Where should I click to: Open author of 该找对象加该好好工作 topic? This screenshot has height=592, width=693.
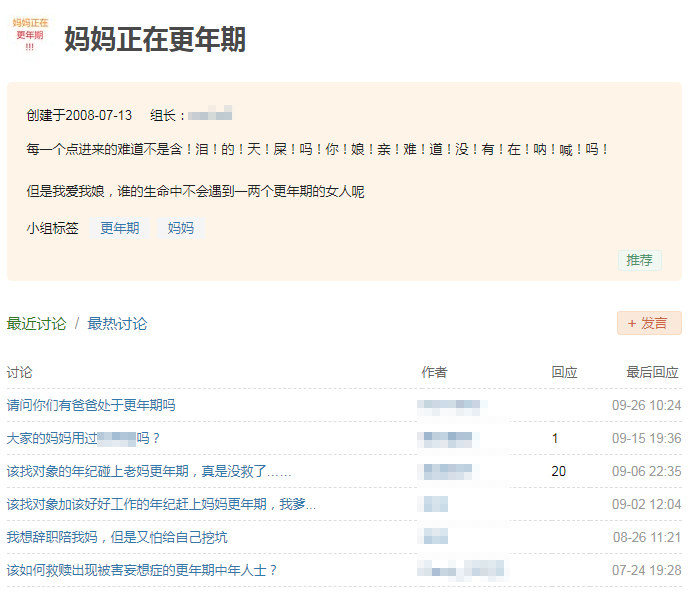[x=435, y=504]
